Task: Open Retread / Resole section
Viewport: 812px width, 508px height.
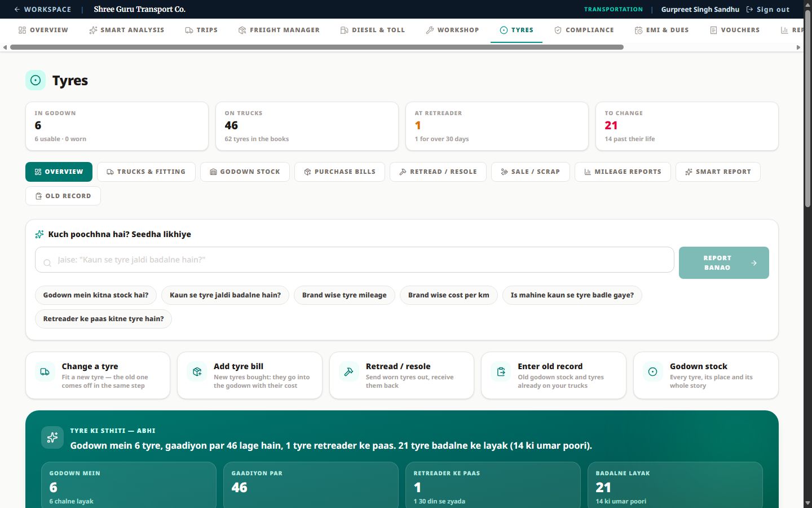Action: (438, 172)
